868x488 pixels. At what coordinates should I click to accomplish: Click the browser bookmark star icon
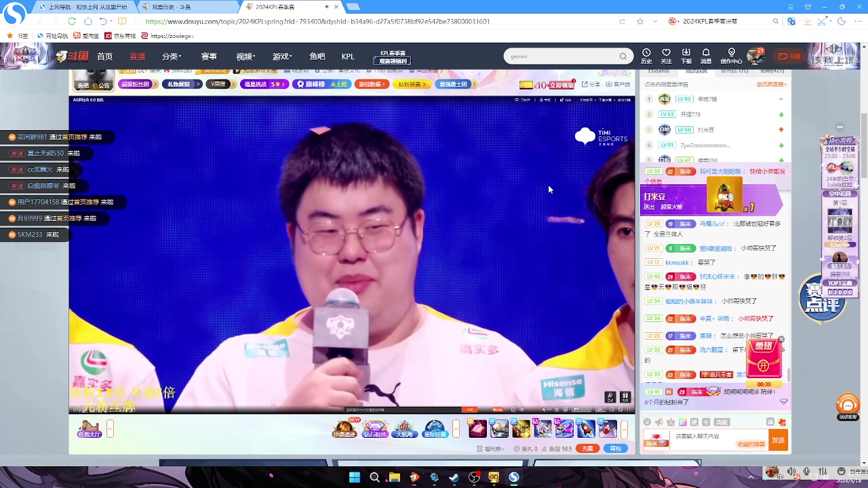tap(640, 21)
